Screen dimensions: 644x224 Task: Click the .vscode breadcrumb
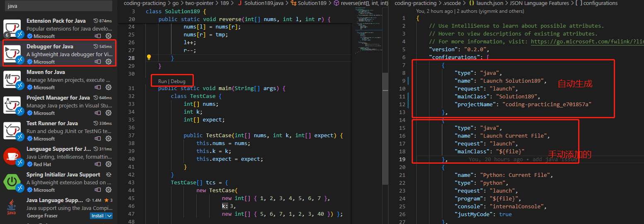tap(452, 3)
